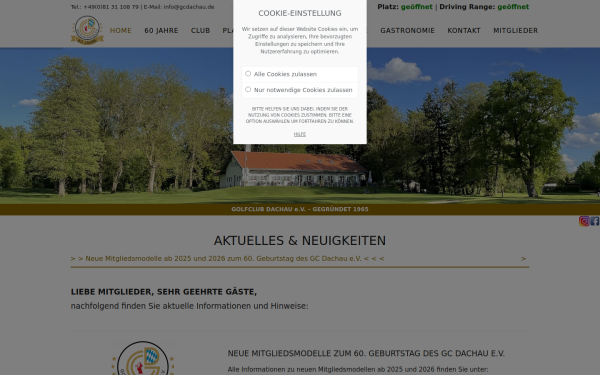
Task: Select 'Nur notwendige Cookies zulassen' radio button
Action: pos(248,89)
